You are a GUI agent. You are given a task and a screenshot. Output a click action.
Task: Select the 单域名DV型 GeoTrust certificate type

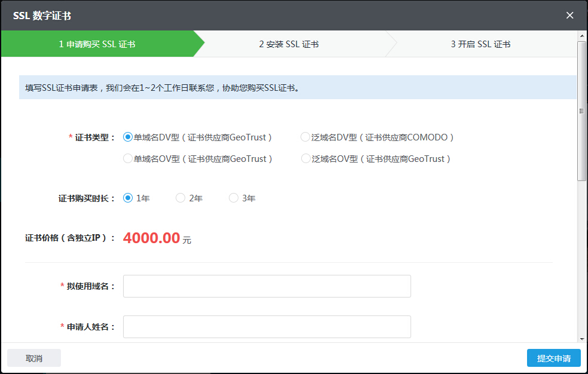127,136
